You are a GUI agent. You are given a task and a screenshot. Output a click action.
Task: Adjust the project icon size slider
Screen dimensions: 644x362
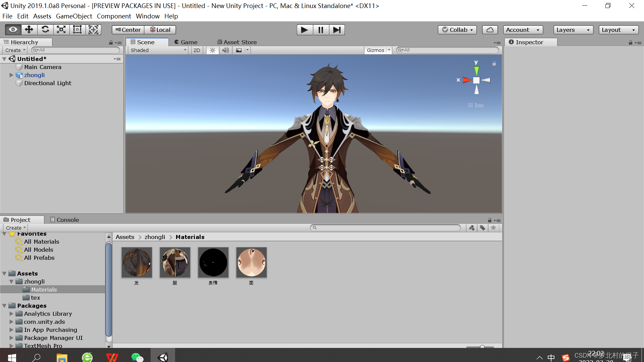482,347
